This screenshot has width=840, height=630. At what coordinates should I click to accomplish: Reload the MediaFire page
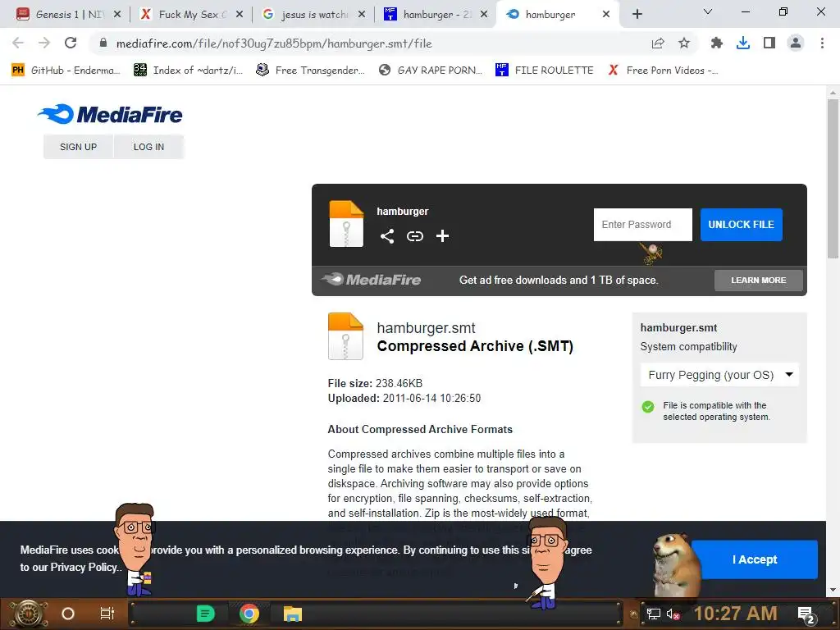[71, 43]
